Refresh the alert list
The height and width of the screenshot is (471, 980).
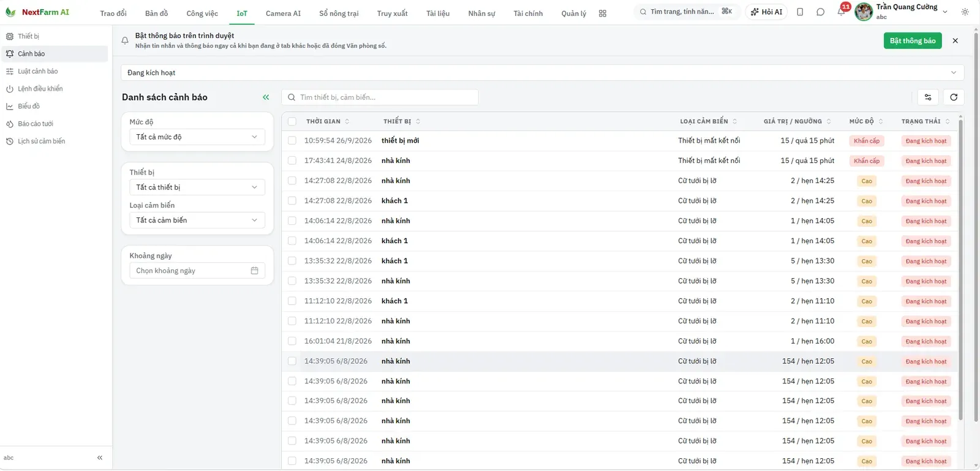click(x=954, y=97)
